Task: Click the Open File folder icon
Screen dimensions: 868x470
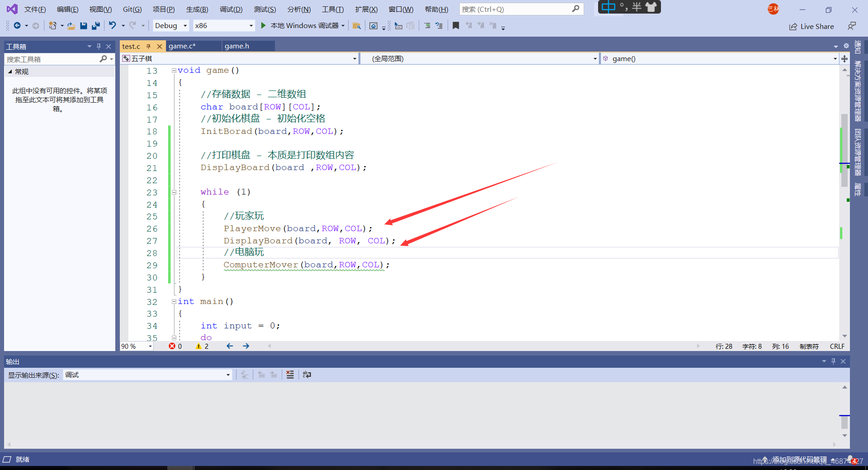Action: (71, 26)
